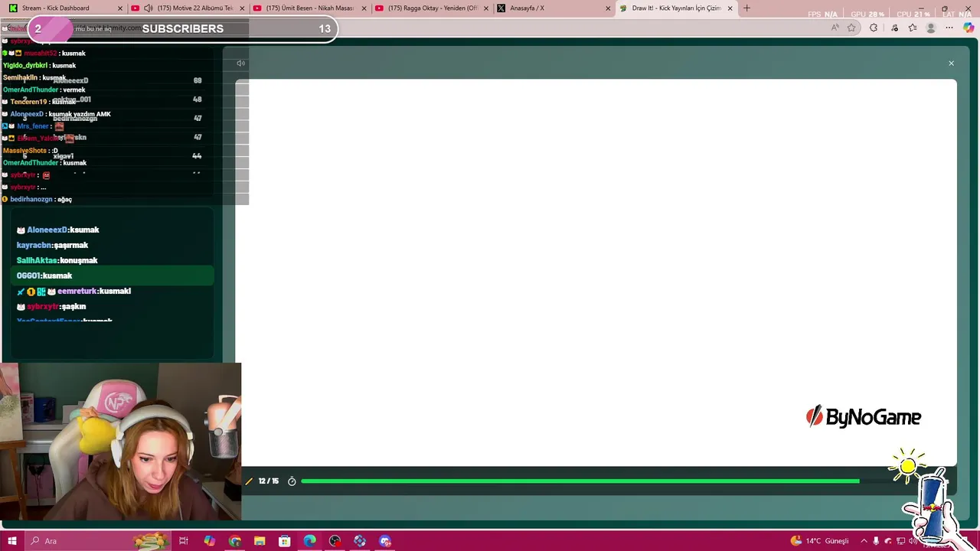This screenshot has width=980, height=551.
Task: Click the green round timer progress bar
Action: [x=580, y=481]
